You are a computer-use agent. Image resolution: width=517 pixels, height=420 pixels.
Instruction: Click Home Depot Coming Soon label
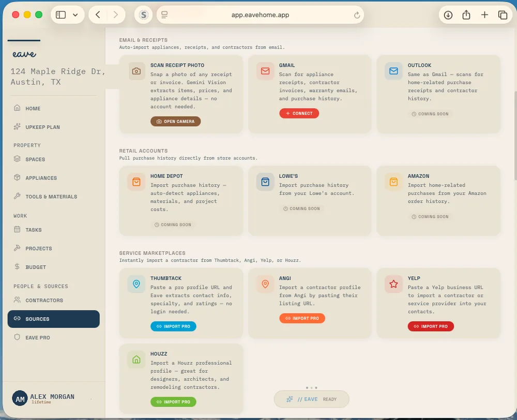click(x=173, y=224)
